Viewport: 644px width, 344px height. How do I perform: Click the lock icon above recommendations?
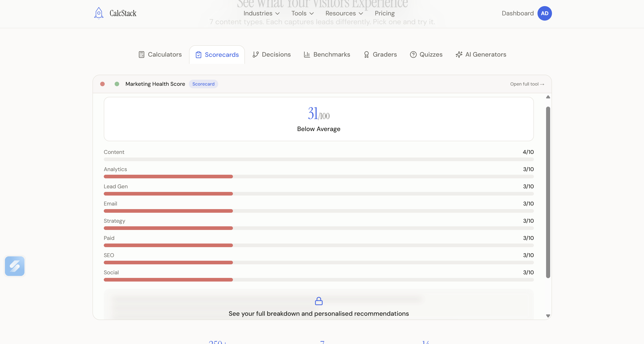click(319, 301)
